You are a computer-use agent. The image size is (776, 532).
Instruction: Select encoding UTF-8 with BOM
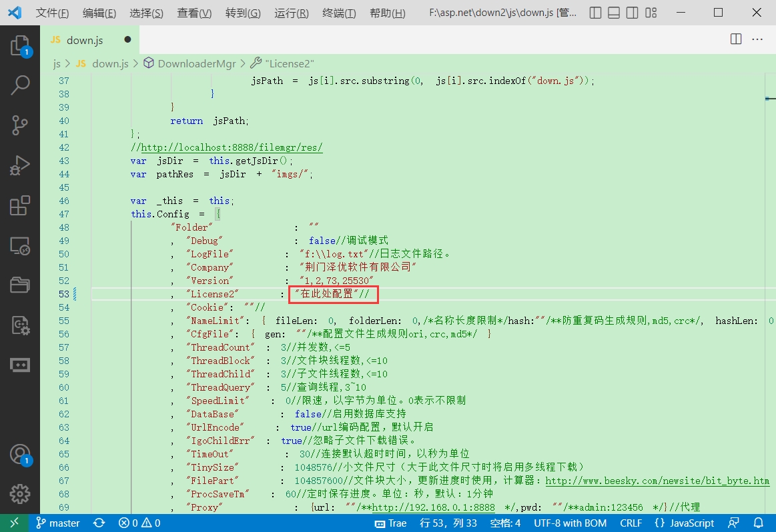click(570, 523)
